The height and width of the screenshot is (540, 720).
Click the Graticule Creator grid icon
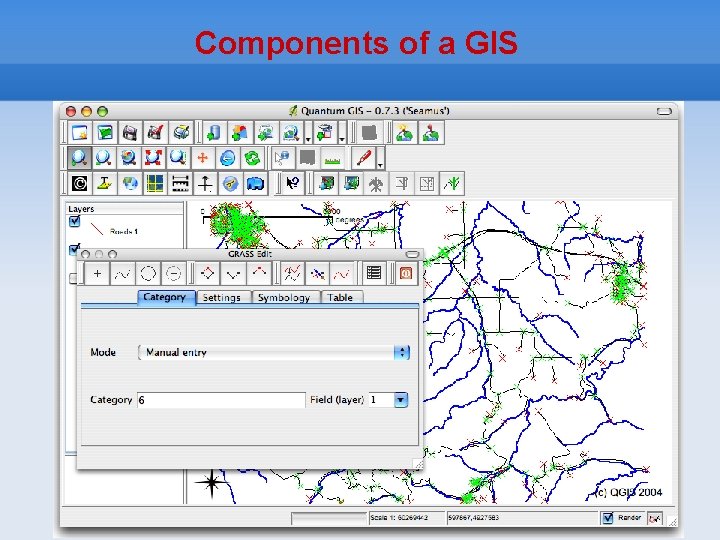click(155, 183)
